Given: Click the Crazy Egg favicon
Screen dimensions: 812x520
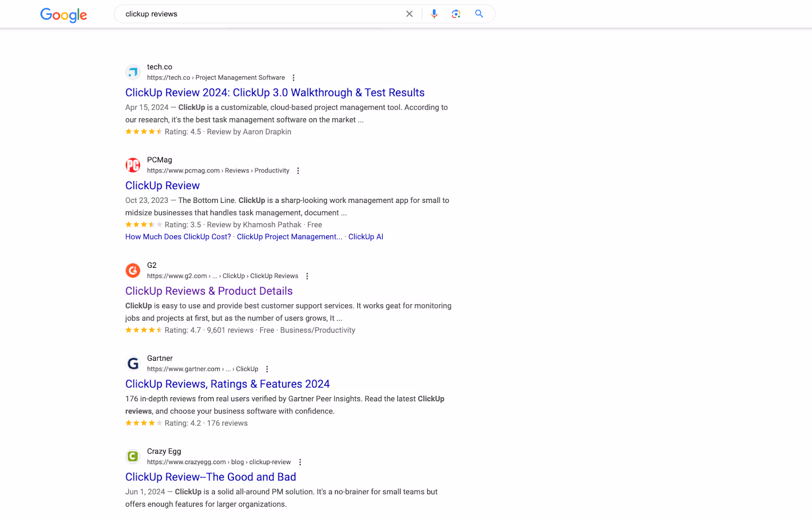Looking at the screenshot, I should [x=133, y=457].
